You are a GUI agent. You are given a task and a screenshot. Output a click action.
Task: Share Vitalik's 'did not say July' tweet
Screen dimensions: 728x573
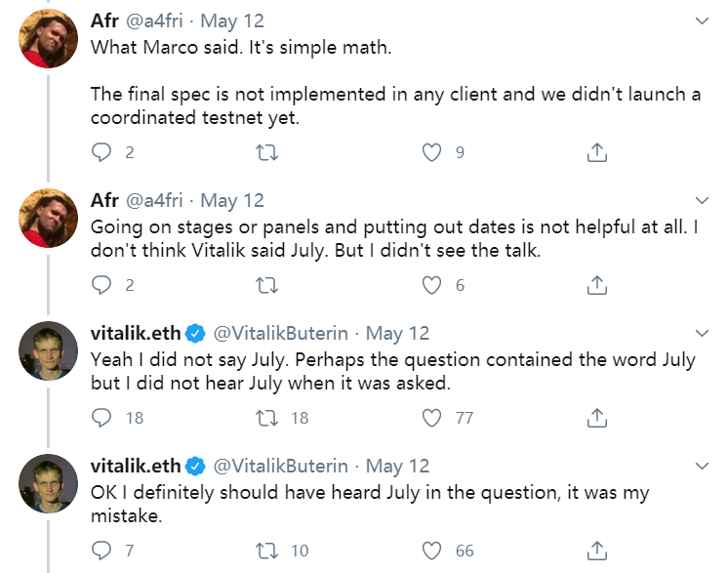click(596, 418)
